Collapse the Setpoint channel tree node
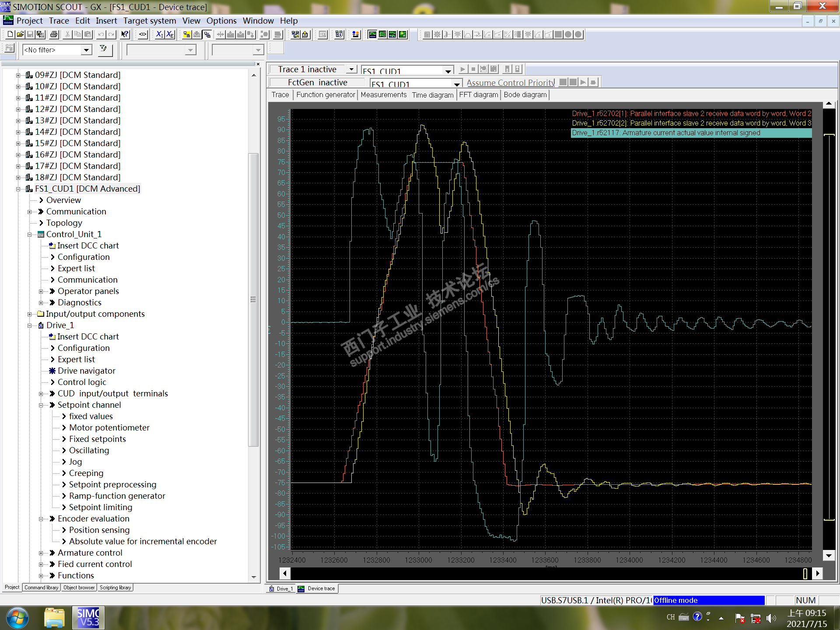Viewport: 840px width, 630px height. [x=41, y=405]
